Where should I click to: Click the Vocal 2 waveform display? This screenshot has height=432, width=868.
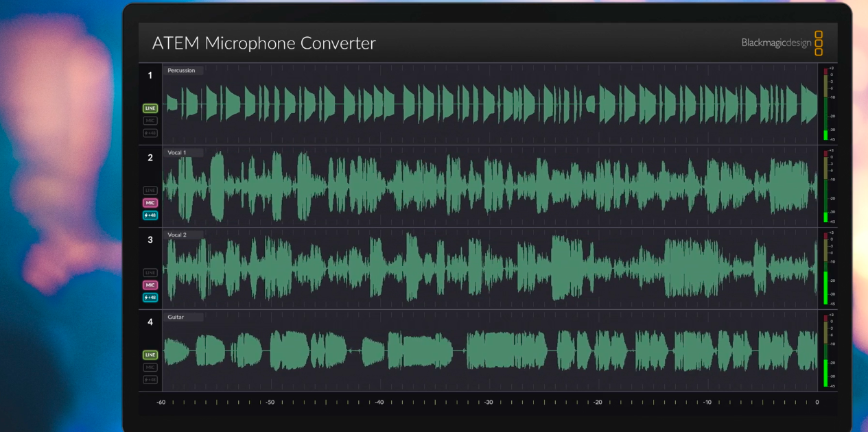click(x=490, y=268)
